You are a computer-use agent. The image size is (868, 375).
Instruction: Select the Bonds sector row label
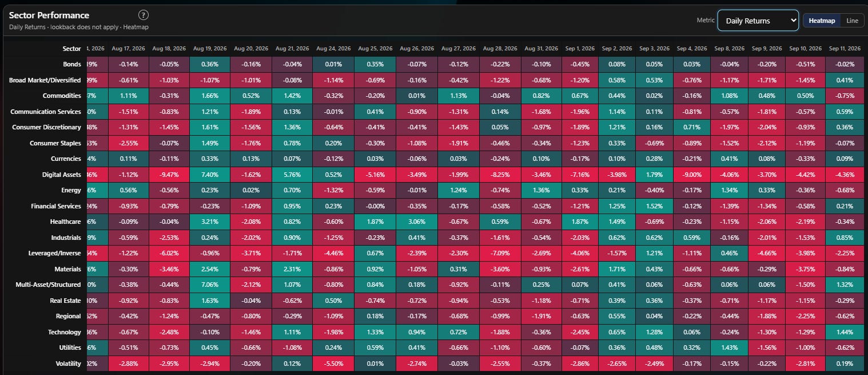click(x=72, y=64)
